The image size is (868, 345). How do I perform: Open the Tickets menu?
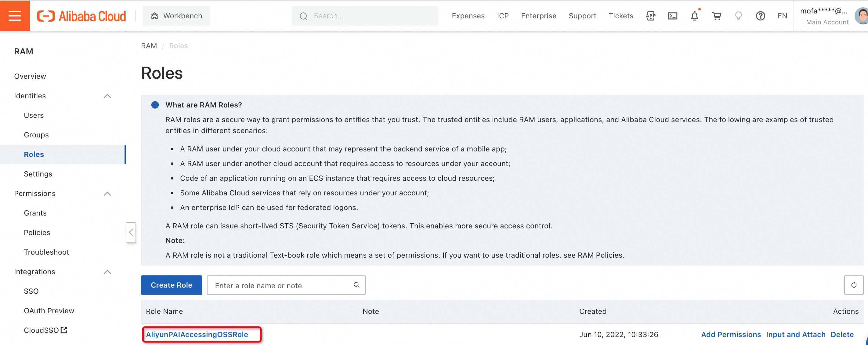[x=621, y=16]
